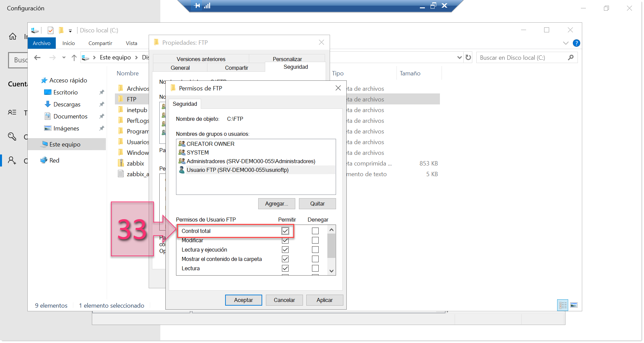
Task: Open the Versiones anteriores tab in Propiedades FTP
Action: click(x=200, y=59)
